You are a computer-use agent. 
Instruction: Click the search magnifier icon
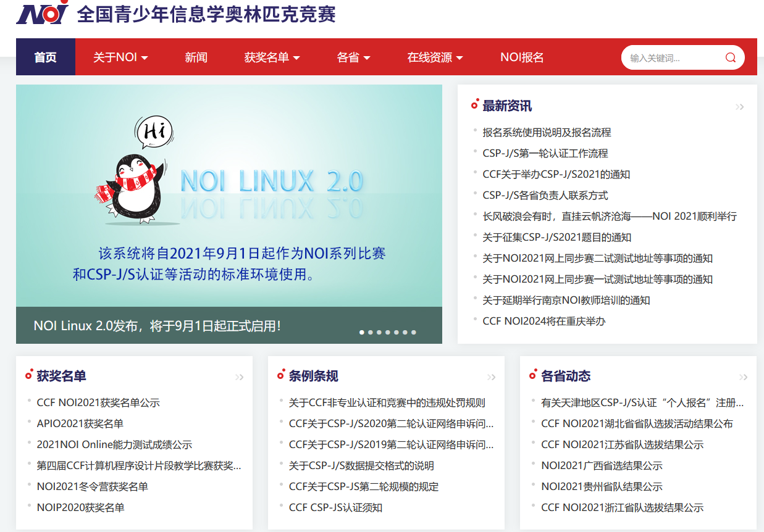click(731, 58)
